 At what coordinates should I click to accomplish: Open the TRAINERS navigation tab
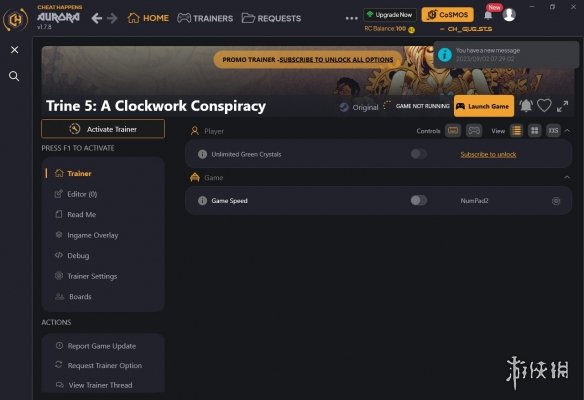205,18
